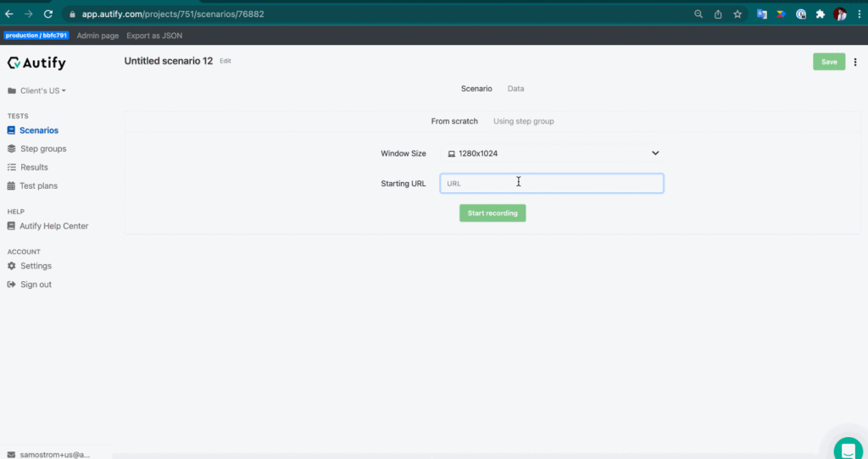
Task: Open the Intercom chat bubble widget
Action: [x=848, y=449]
